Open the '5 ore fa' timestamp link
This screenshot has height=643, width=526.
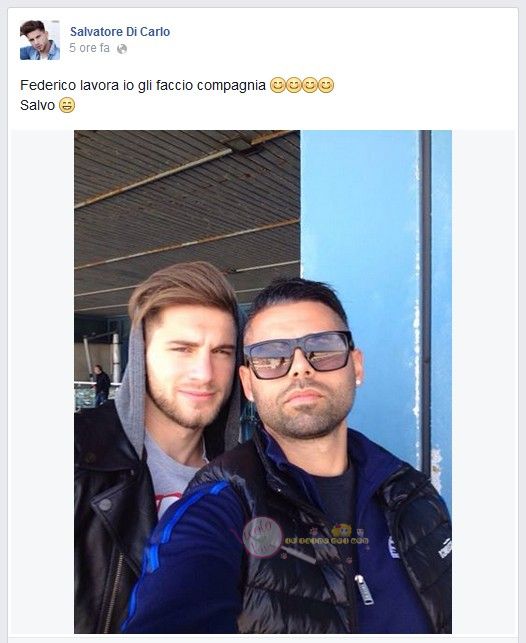89,48
